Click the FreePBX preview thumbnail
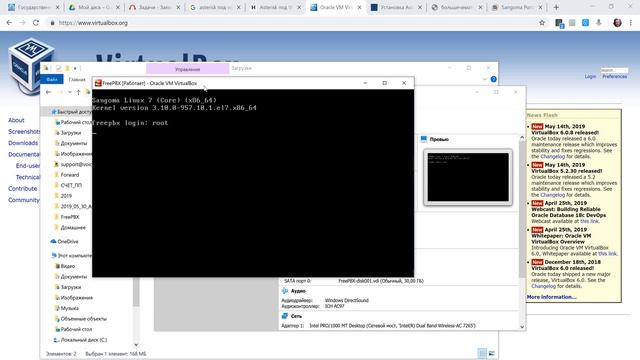640x360 pixels. [468, 177]
